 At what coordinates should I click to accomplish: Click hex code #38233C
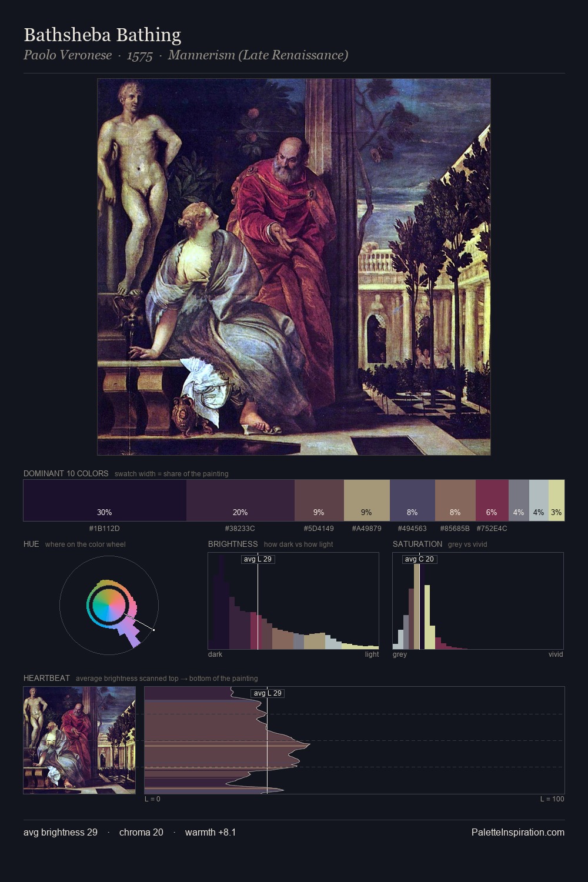(x=240, y=529)
